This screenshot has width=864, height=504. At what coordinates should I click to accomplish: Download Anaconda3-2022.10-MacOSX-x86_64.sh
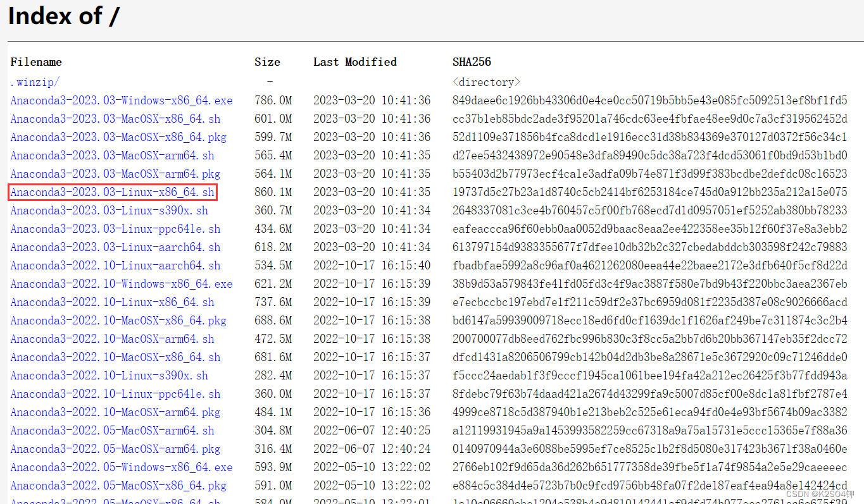115,357
